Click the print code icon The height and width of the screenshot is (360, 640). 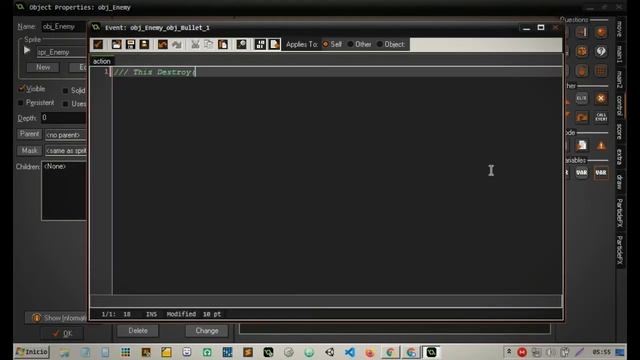coord(144,44)
